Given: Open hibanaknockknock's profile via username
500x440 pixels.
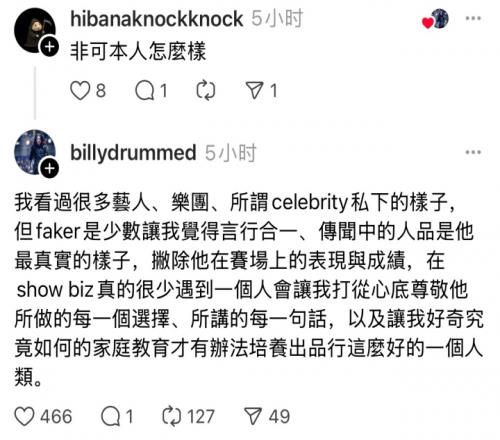Looking at the screenshot, I should 157,18.
